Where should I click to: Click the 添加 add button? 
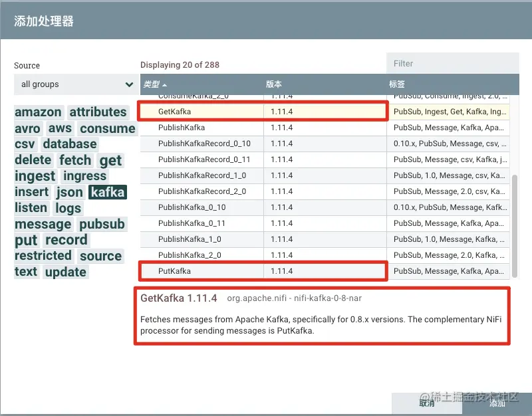(x=497, y=403)
